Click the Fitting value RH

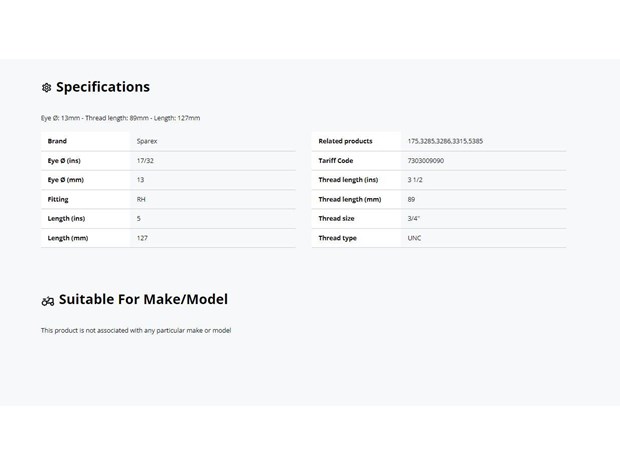pos(141,199)
